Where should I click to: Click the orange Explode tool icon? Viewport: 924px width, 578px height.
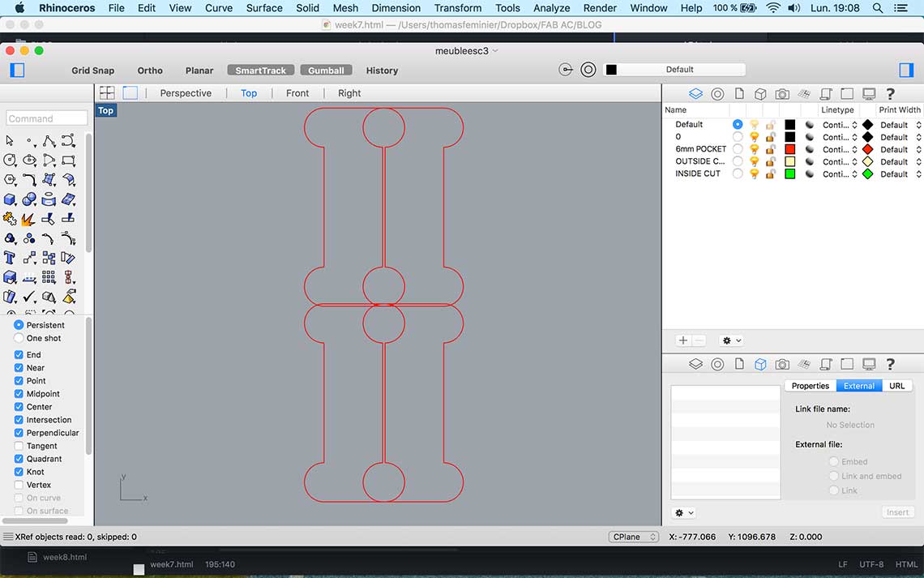[x=28, y=219]
